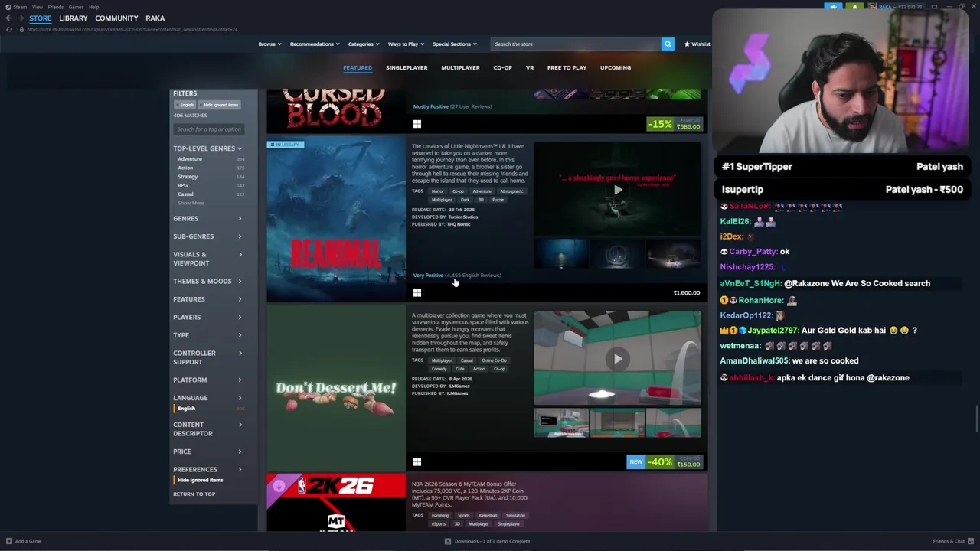Go forward using the forward arrow
The image size is (980, 551).
(21, 18)
